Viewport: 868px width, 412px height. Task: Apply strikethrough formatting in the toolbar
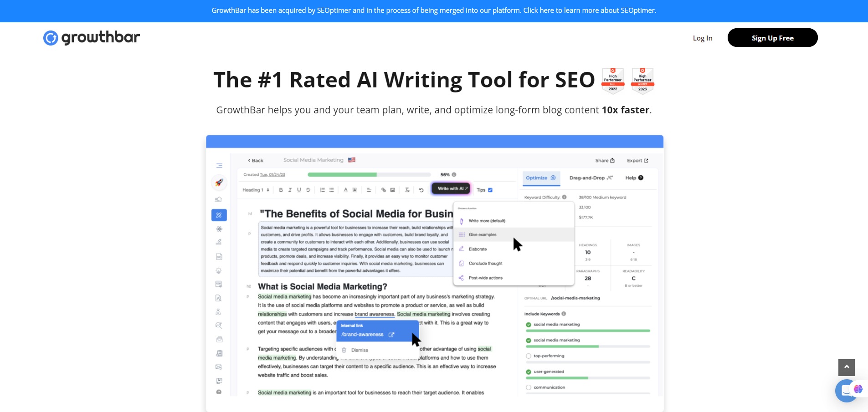point(308,190)
